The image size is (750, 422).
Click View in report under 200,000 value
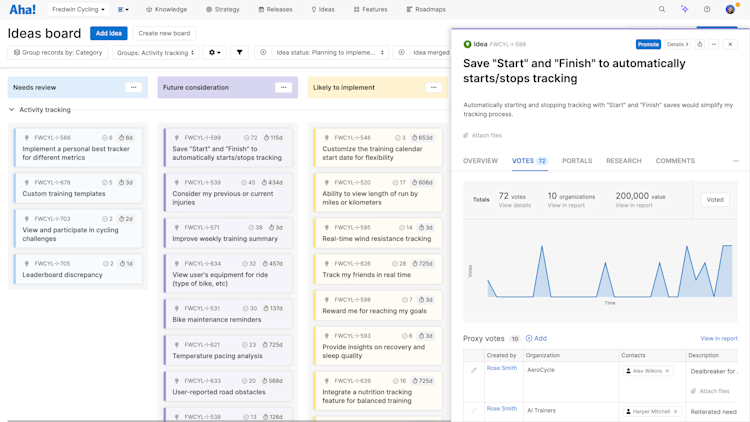(x=634, y=205)
